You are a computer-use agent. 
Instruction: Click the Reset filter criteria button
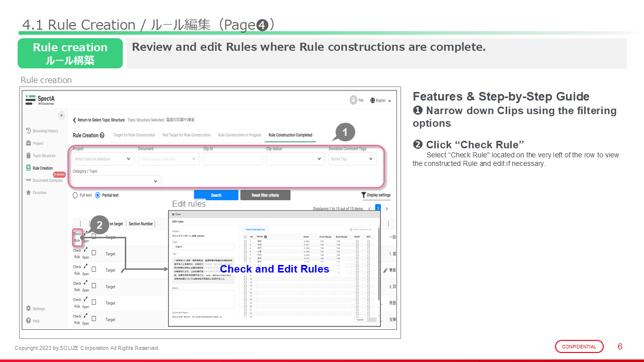click(x=265, y=195)
